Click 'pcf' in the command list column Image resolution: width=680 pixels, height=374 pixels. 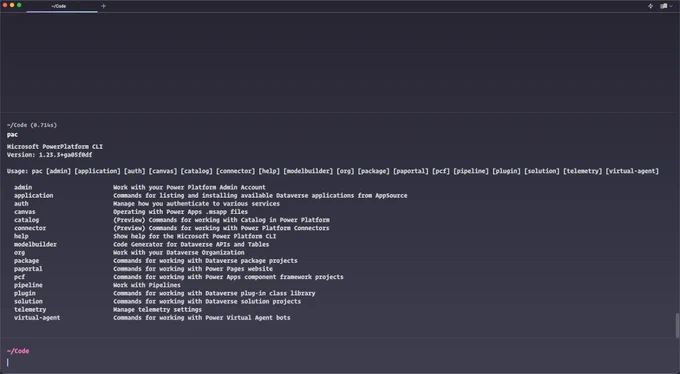point(20,277)
